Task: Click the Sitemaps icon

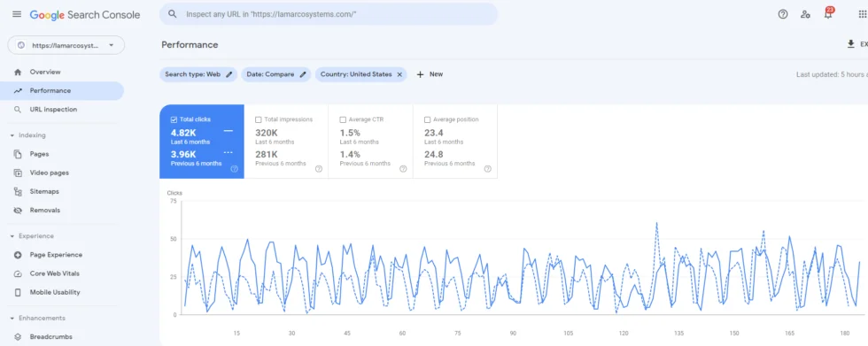Action: tap(18, 192)
